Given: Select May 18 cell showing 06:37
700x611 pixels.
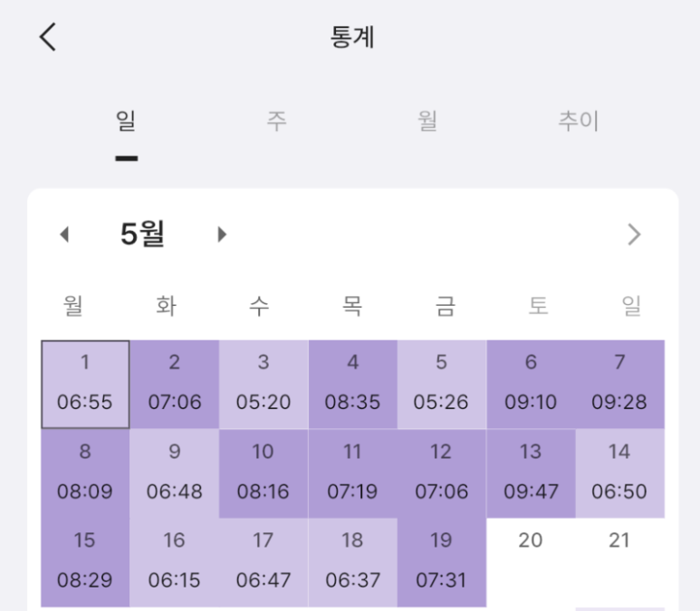Looking at the screenshot, I should (x=352, y=562).
